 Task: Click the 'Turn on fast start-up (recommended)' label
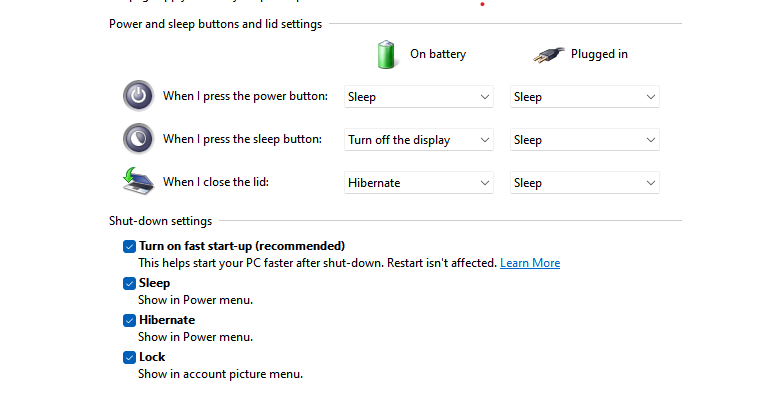click(x=242, y=246)
